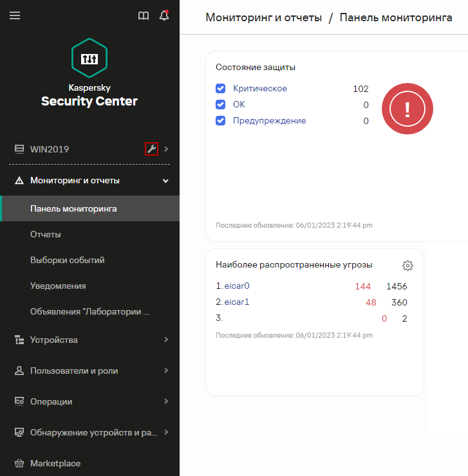Open the eicar1 threat link
The width and height of the screenshot is (468, 476).
tap(237, 302)
